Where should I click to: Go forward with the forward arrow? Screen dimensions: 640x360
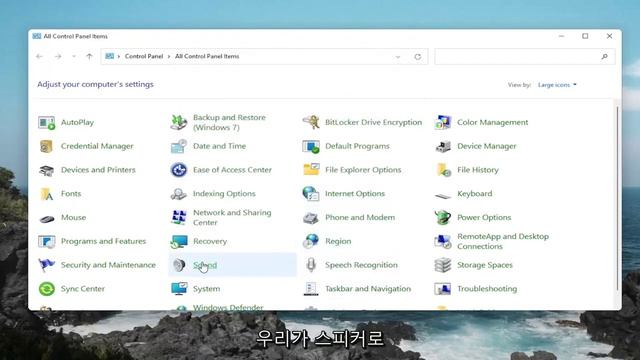(x=58, y=56)
